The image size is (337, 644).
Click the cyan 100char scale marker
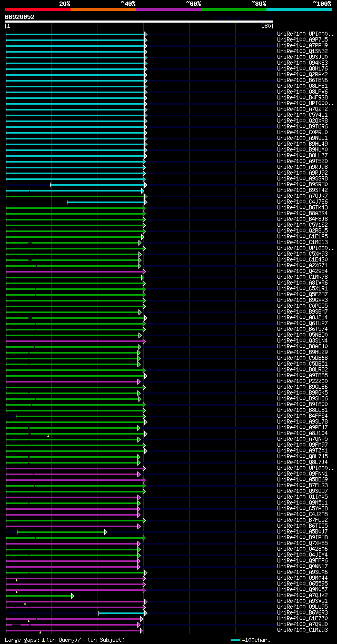coord(235,640)
